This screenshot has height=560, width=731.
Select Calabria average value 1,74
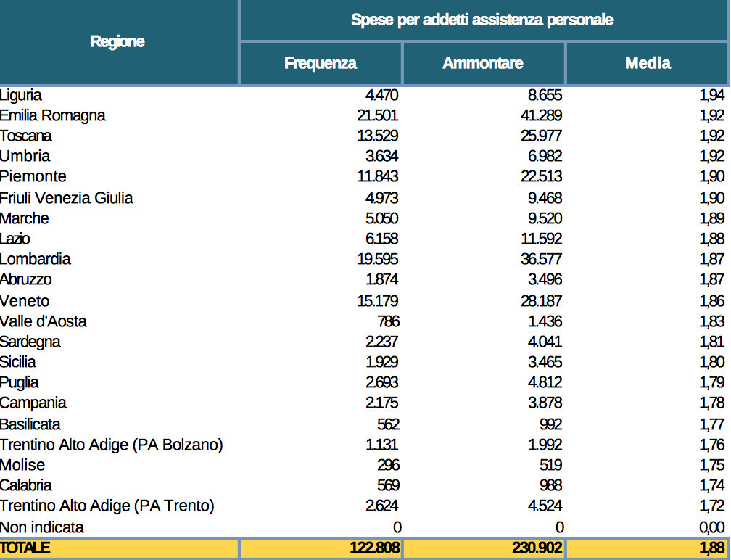[x=712, y=486]
